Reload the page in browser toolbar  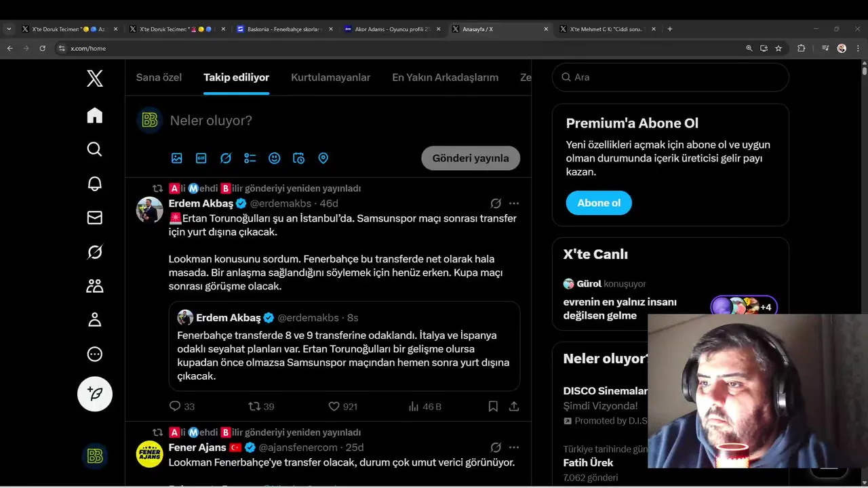[42, 48]
